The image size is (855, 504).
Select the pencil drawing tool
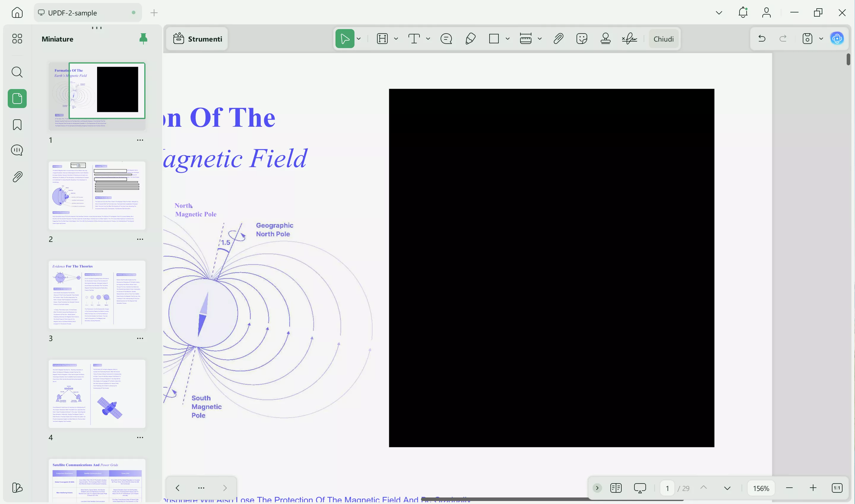tap(470, 39)
